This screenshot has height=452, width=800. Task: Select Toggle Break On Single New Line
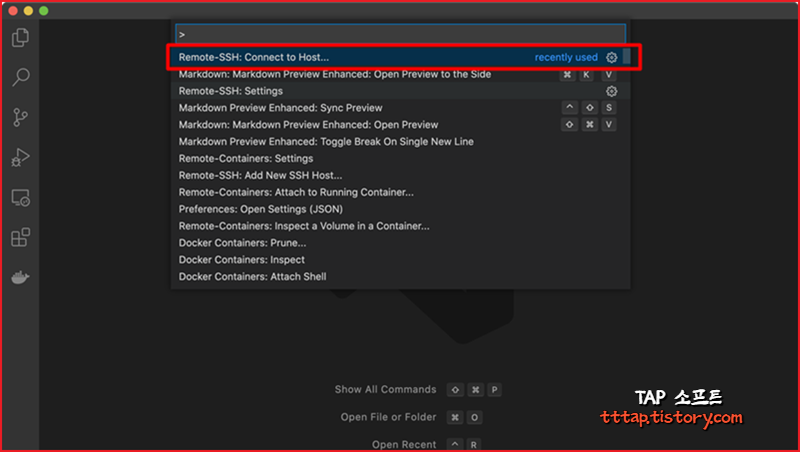pos(401,141)
